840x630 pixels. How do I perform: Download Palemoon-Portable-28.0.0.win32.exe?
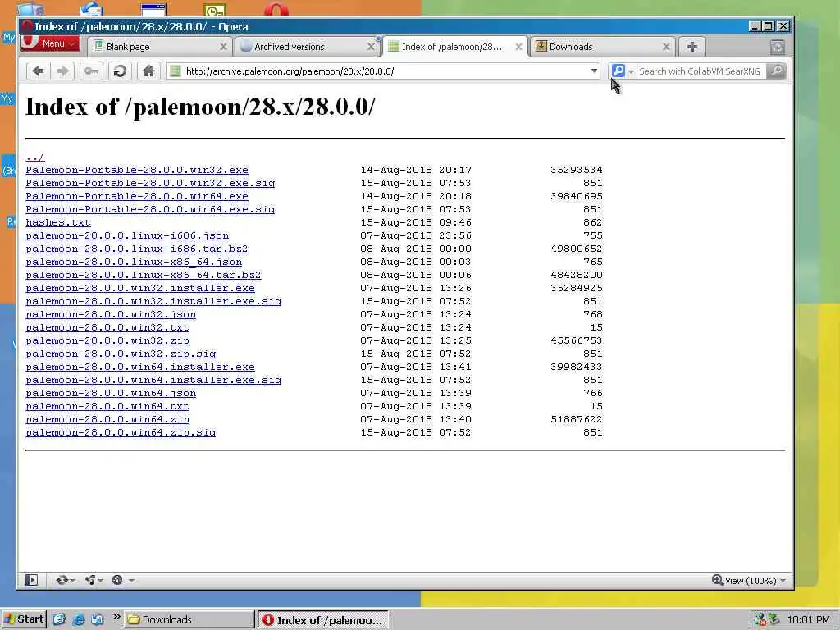[137, 170]
